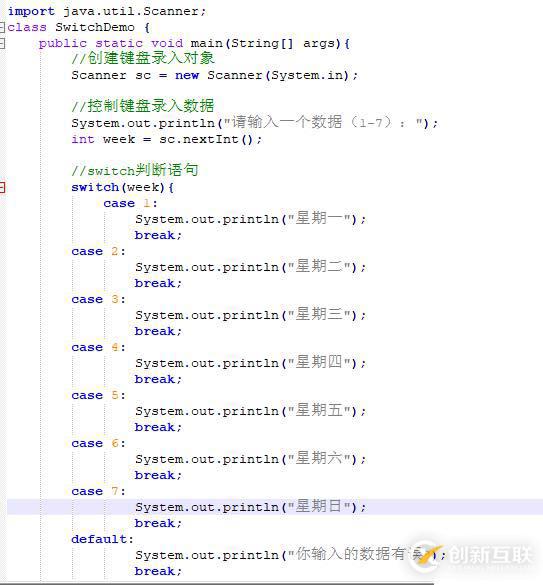Click the println "星期四" line
This screenshot has height=585, width=543.
click(251, 363)
